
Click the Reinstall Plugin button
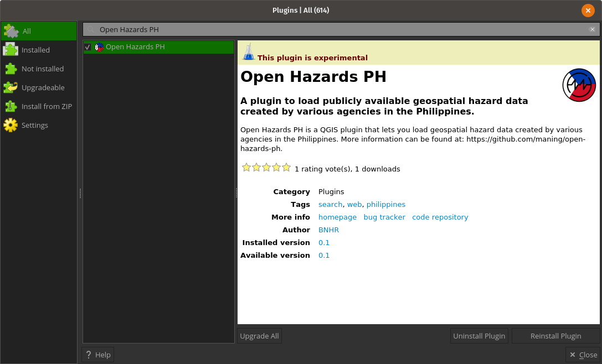[555, 336]
